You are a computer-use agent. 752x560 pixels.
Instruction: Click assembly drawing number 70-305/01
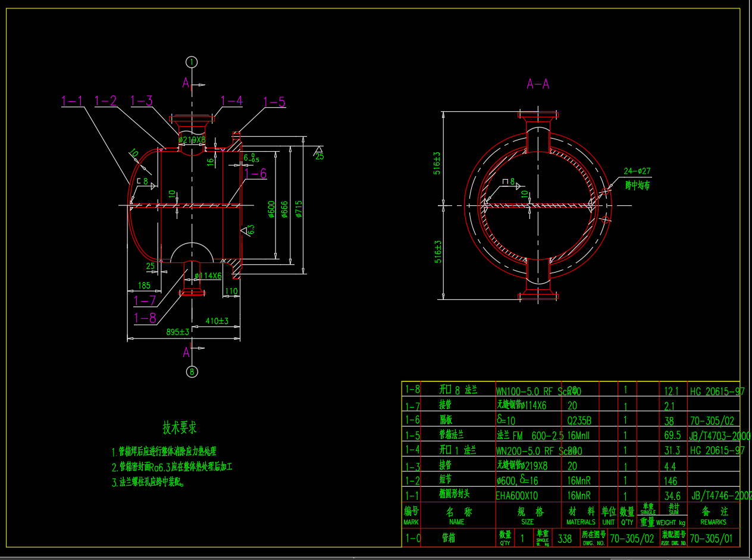pos(711,539)
